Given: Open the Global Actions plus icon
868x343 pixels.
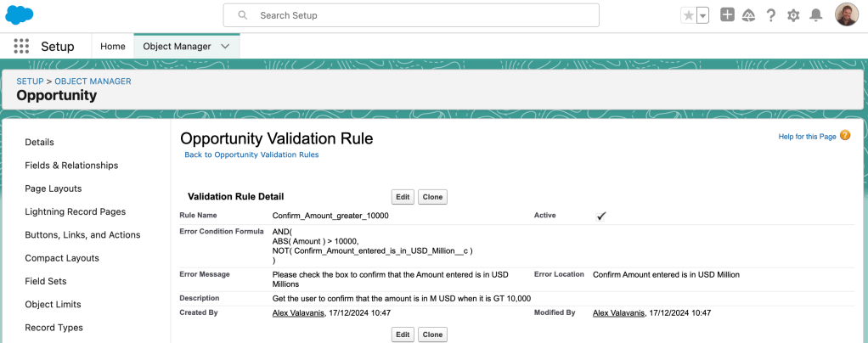Looking at the screenshot, I should (x=727, y=15).
